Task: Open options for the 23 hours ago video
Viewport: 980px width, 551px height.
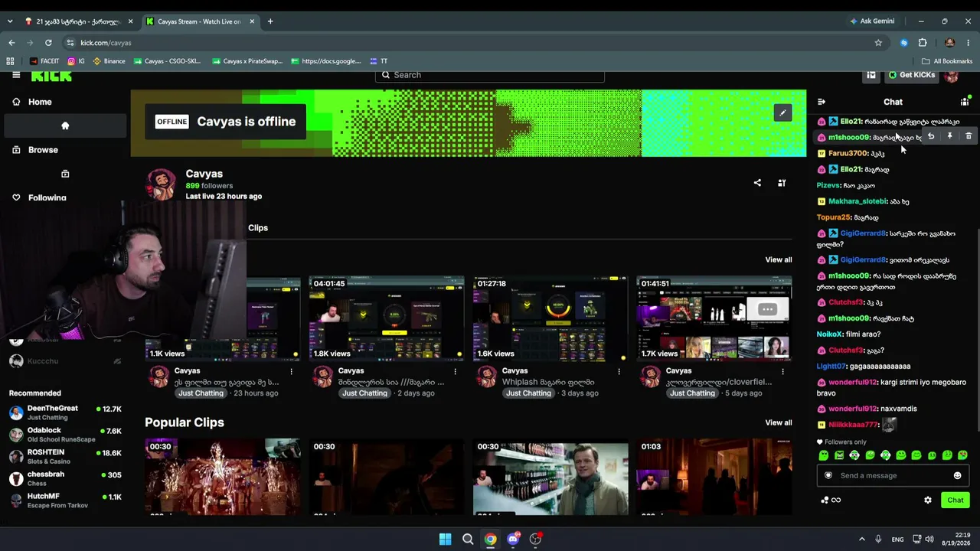Action: pyautogui.click(x=291, y=372)
